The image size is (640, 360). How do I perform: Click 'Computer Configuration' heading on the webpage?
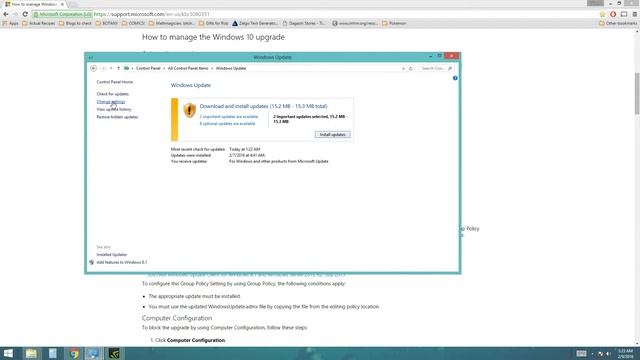coord(177,318)
